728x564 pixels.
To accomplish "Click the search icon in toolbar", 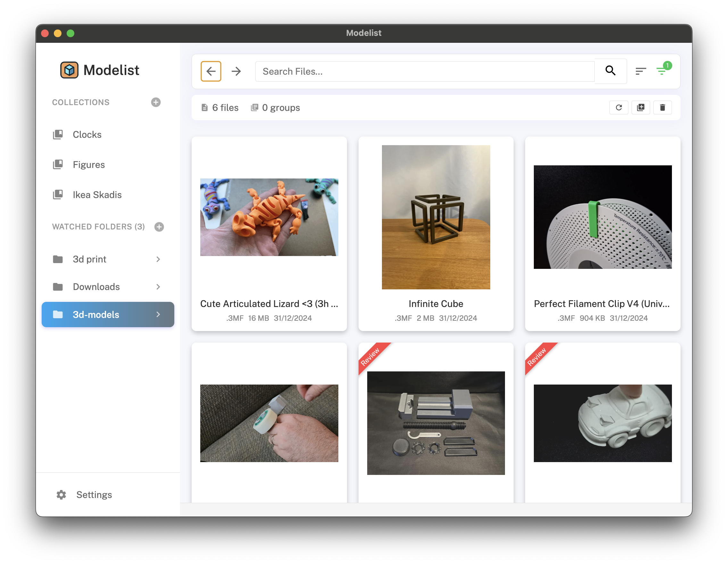I will pos(611,71).
